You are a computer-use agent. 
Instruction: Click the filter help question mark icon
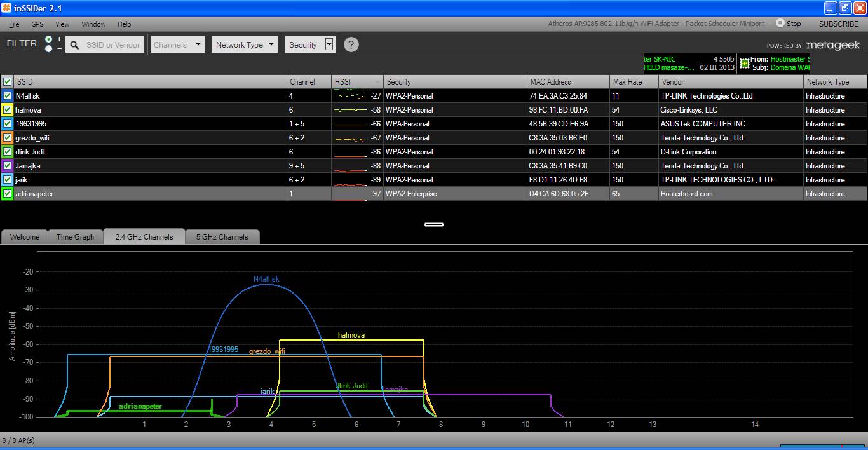pos(351,44)
